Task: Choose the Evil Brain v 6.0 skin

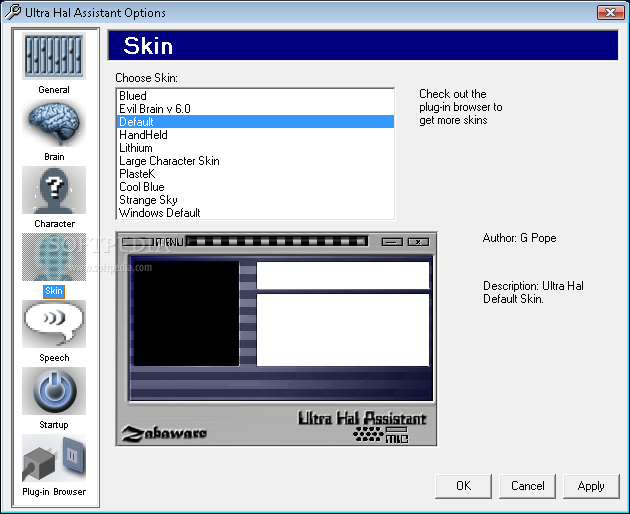Action: pos(255,109)
